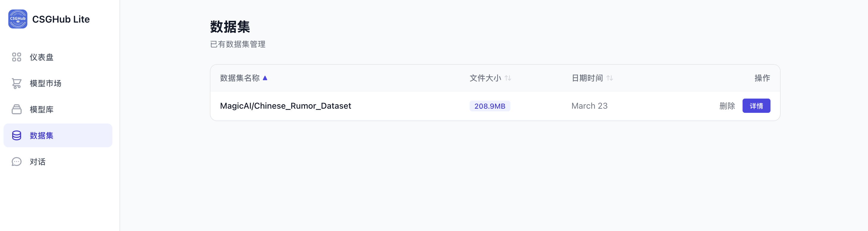Image resolution: width=868 pixels, height=231 pixels.
Task: Toggle sort arrows beside 日期时间
Action: [x=610, y=78]
